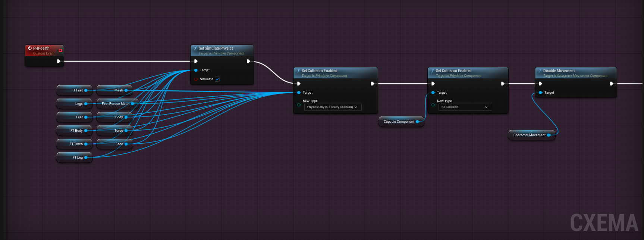Click the Mesh variable output pin

click(x=126, y=90)
